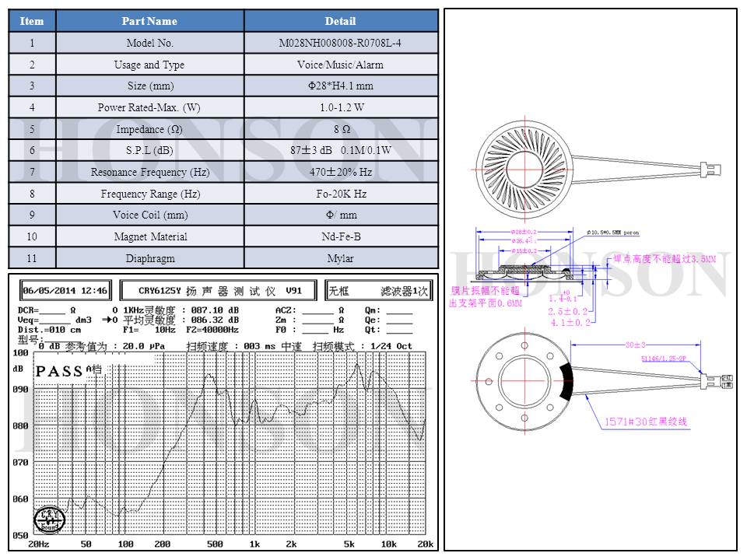Click the 1k frequency axis label
The height and width of the screenshot is (560, 747).
254,544
